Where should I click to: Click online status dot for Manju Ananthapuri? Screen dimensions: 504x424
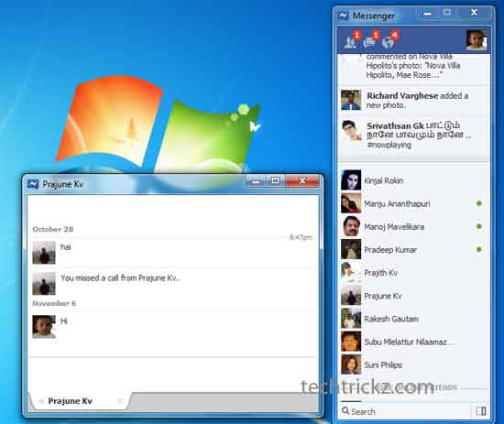[x=479, y=203]
